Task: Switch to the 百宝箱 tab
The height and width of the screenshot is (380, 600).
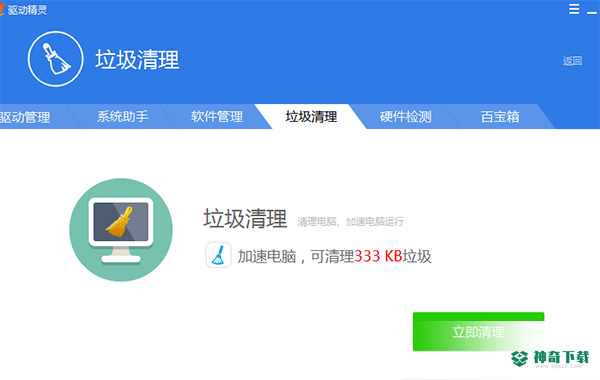Action: (500, 116)
